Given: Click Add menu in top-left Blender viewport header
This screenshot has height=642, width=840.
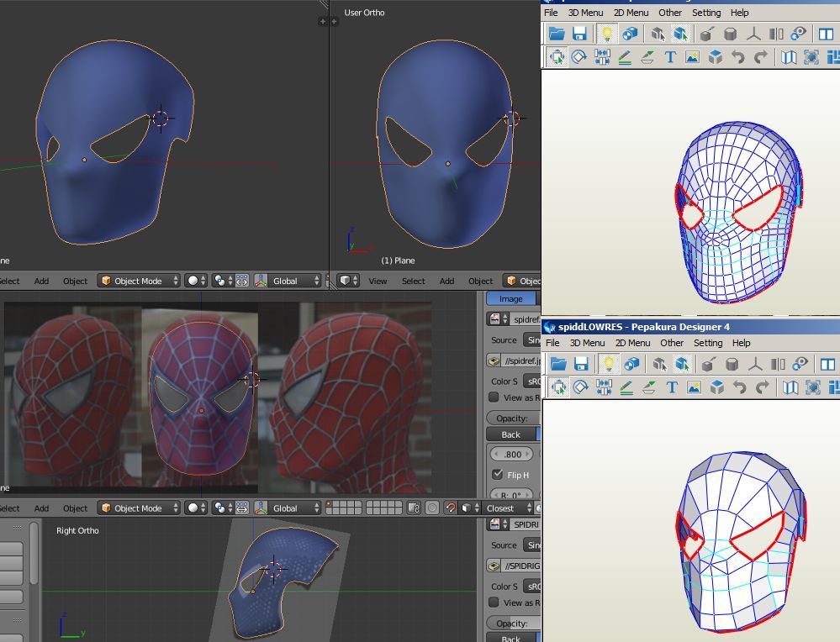Looking at the screenshot, I should (41, 281).
